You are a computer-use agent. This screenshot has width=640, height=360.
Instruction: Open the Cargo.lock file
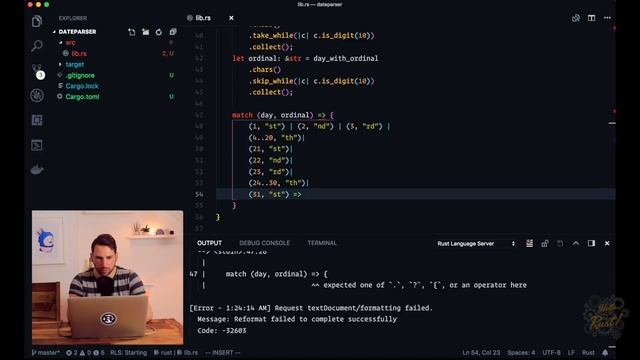point(82,86)
